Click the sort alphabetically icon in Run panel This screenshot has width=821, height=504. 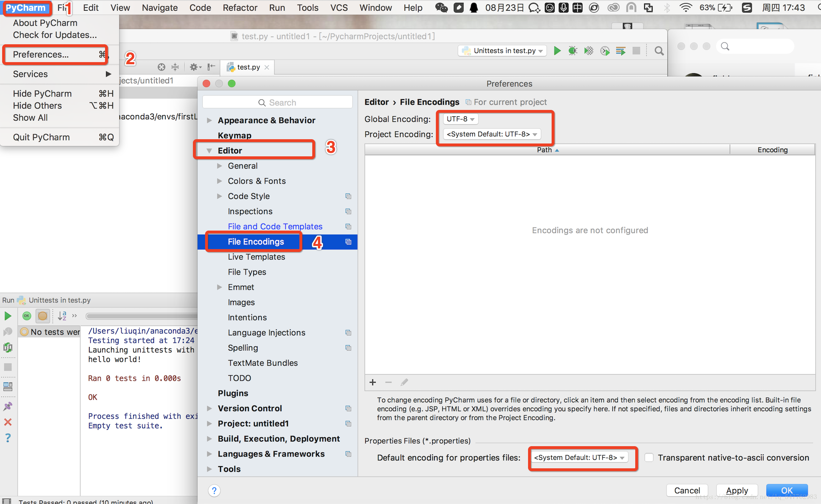click(x=62, y=316)
